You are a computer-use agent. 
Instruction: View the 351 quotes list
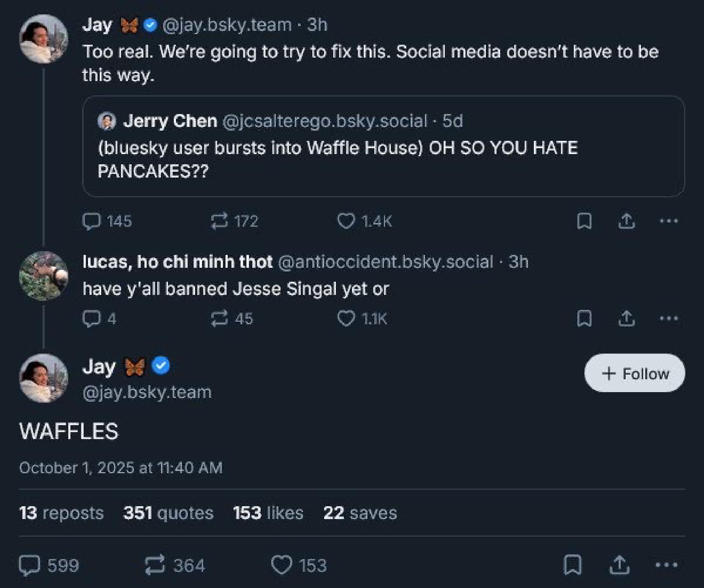coord(168,513)
